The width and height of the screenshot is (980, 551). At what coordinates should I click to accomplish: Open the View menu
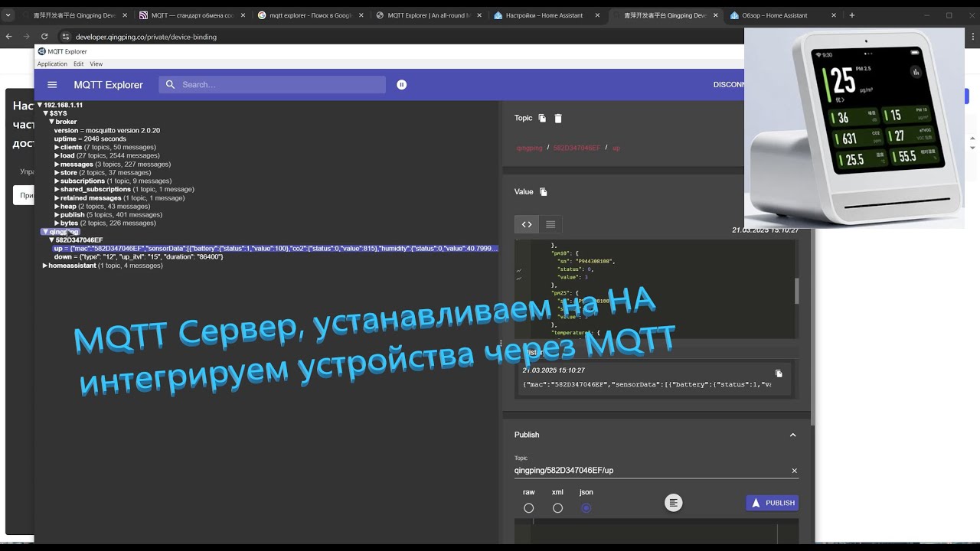pos(96,64)
